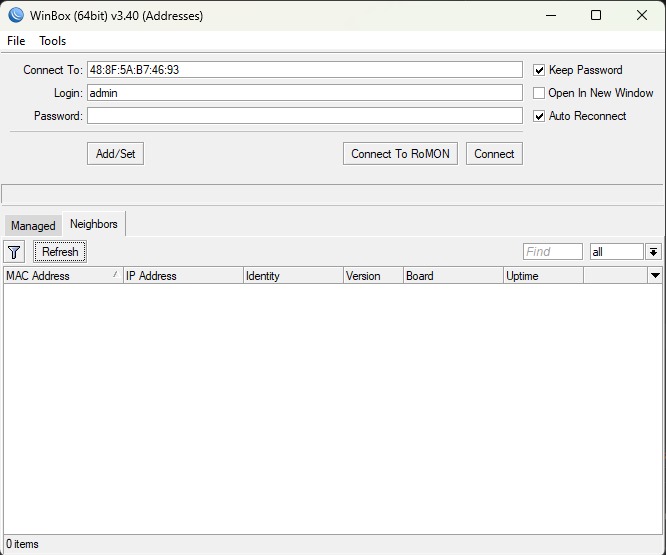Maximize the WinBox window
This screenshot has height=555, width=666.
(596, 15)
